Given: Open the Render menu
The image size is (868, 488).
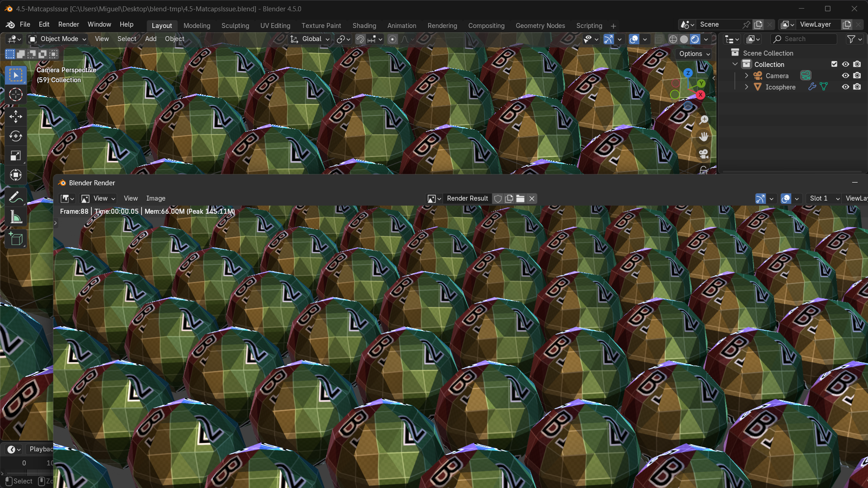Looking at the screenshot, I should (x=68, y=24).
